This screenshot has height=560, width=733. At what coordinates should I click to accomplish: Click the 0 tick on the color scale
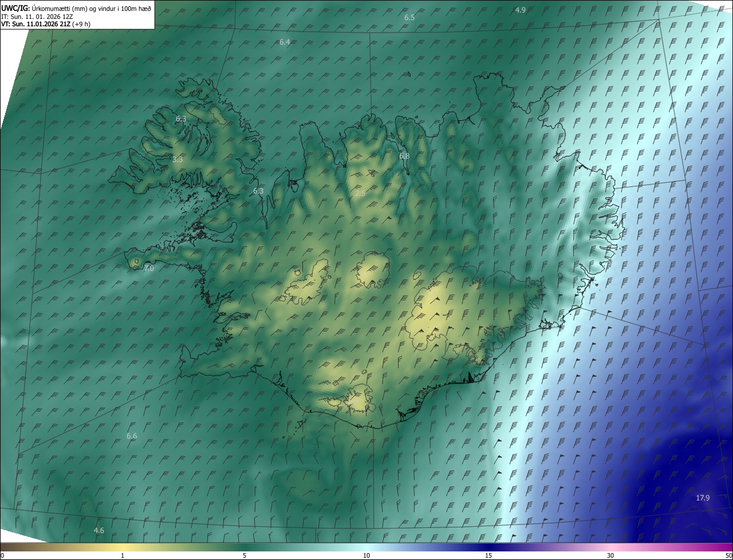pos(2,555)
